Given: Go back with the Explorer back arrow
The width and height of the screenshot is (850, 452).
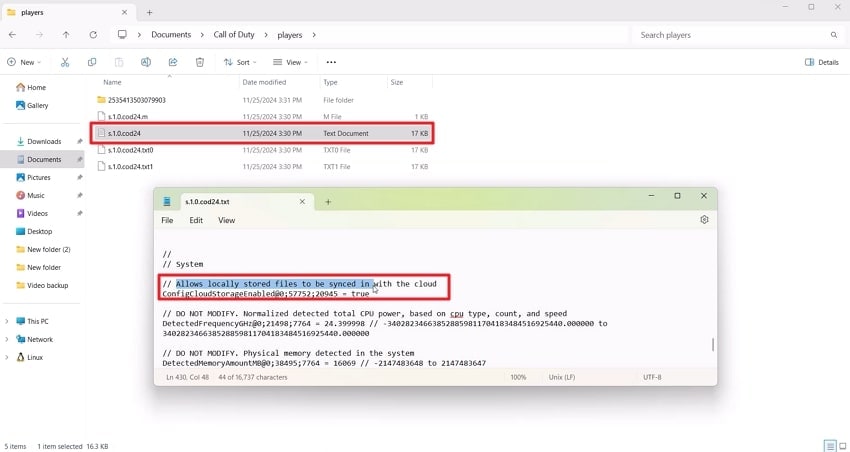Looking at the screenshot, I should click(x=12, y=35).
